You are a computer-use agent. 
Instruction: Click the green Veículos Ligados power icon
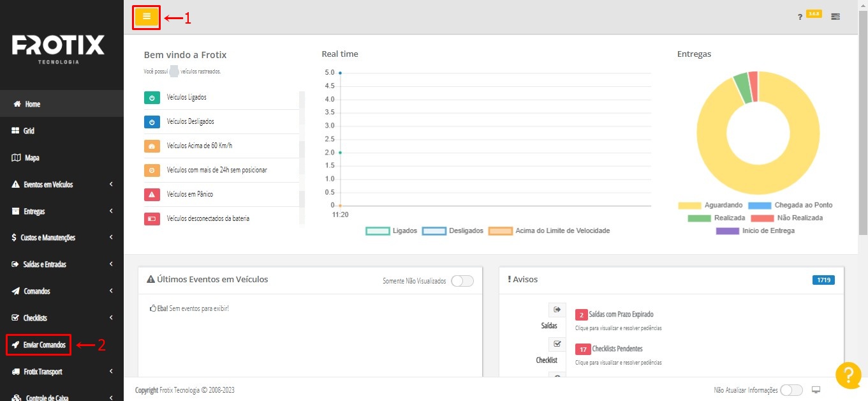coord(152,98)
